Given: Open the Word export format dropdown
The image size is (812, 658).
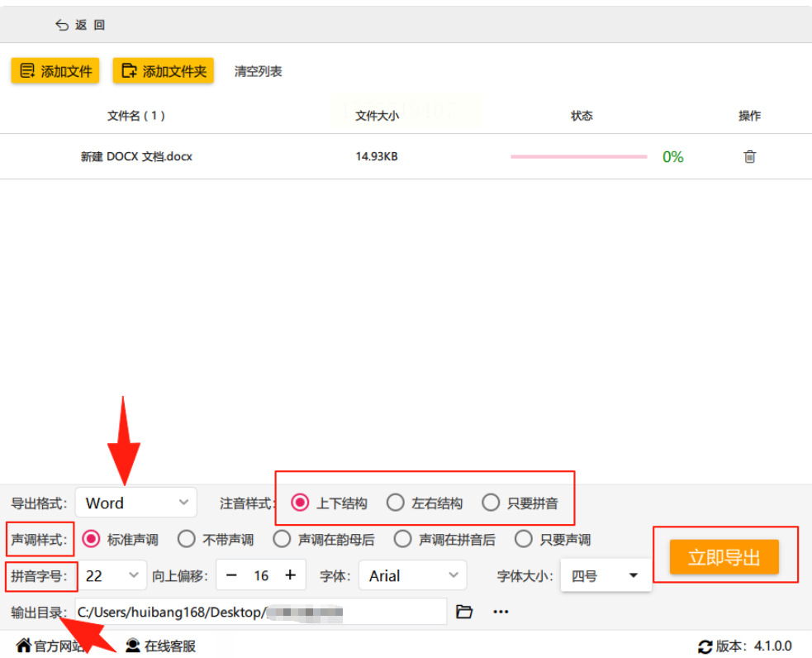Looking at the screenshot, I should pos(136,503).
